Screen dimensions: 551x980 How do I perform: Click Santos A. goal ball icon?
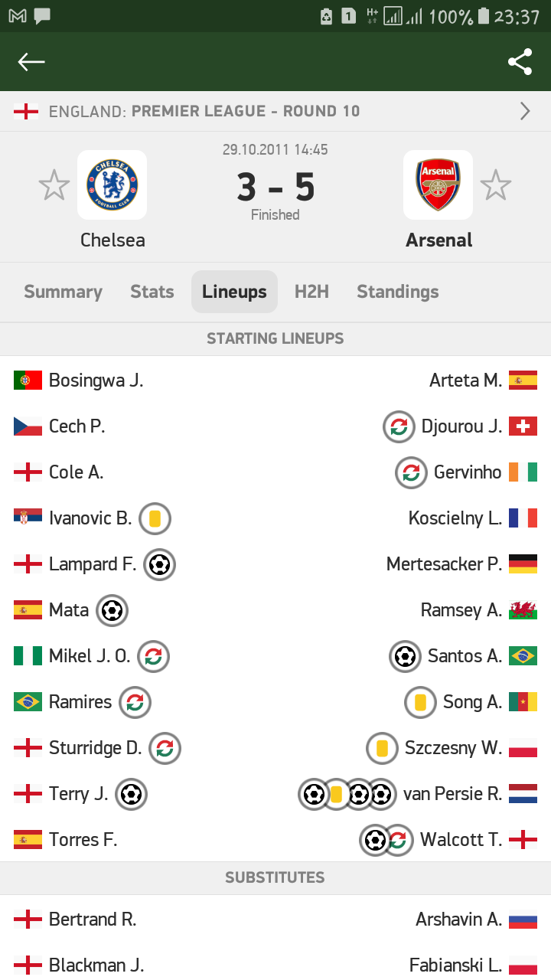[x=405, y=656]
